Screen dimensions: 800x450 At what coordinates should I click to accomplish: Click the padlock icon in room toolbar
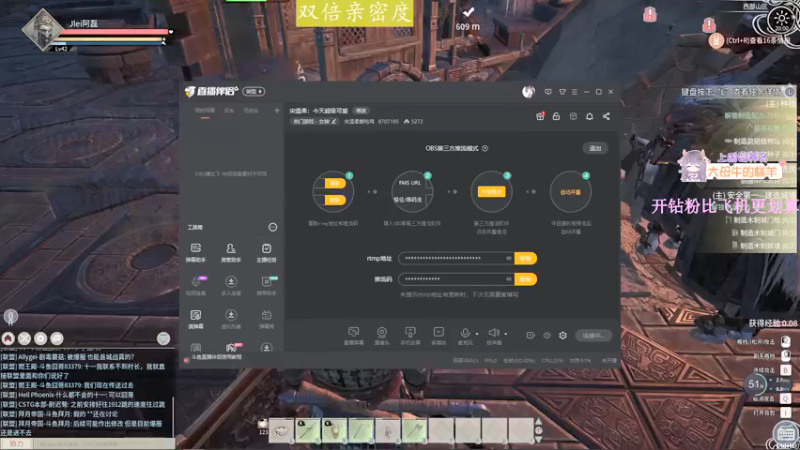[x=556, y=116]
